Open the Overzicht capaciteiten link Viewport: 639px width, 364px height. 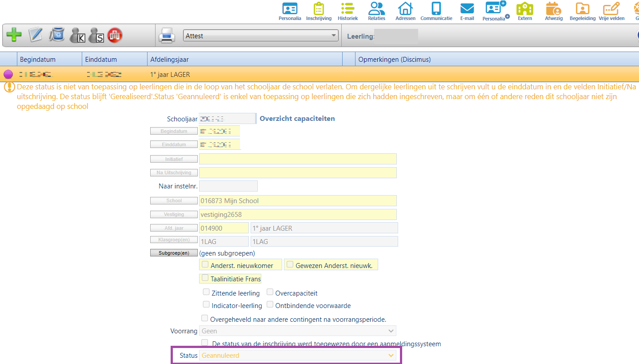(x=297, y=119)
